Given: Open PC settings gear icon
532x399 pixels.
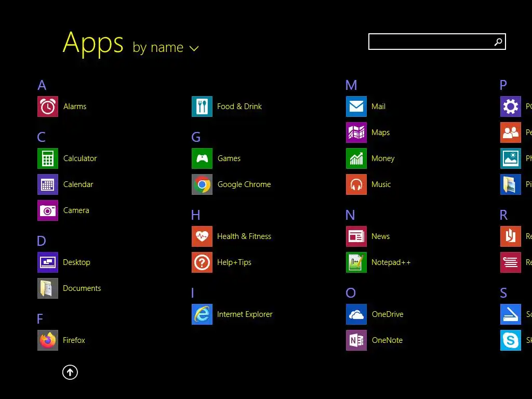Looking at the screenshot, I should [x=511, y=107].
